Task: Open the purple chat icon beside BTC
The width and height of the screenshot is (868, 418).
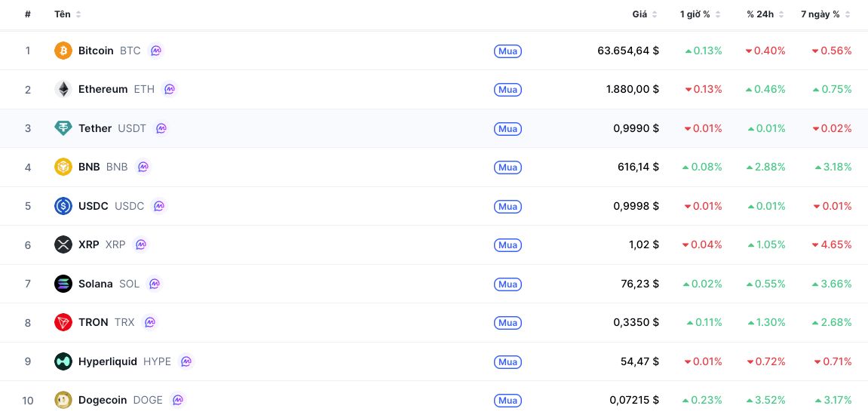Action: tap(156, 51)
